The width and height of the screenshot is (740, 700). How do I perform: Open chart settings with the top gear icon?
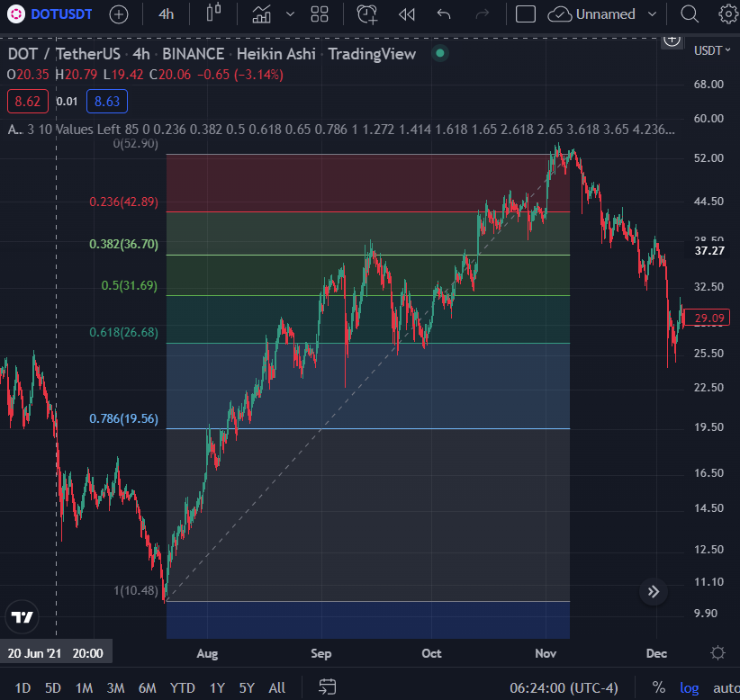pyautogui.click(x=728, y=14)
